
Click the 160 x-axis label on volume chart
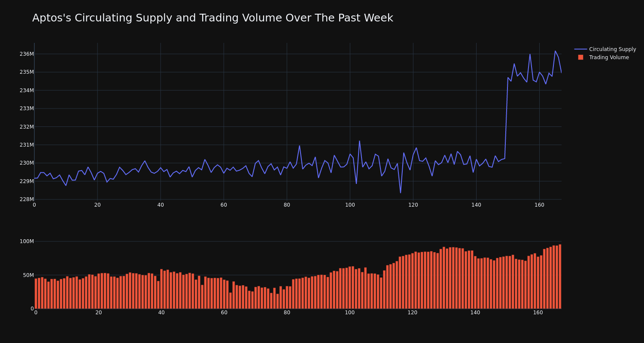(538, 313)
